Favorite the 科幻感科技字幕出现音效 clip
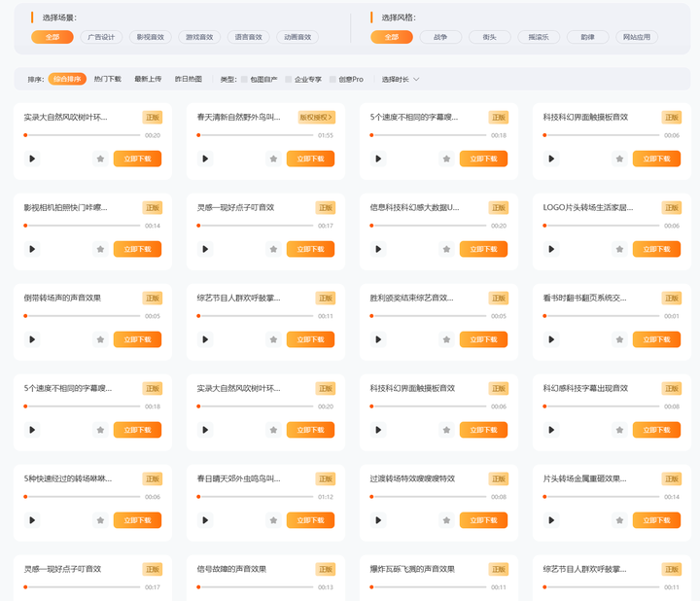This screenshot has height=601, width=700. click(x=619, y=430)
